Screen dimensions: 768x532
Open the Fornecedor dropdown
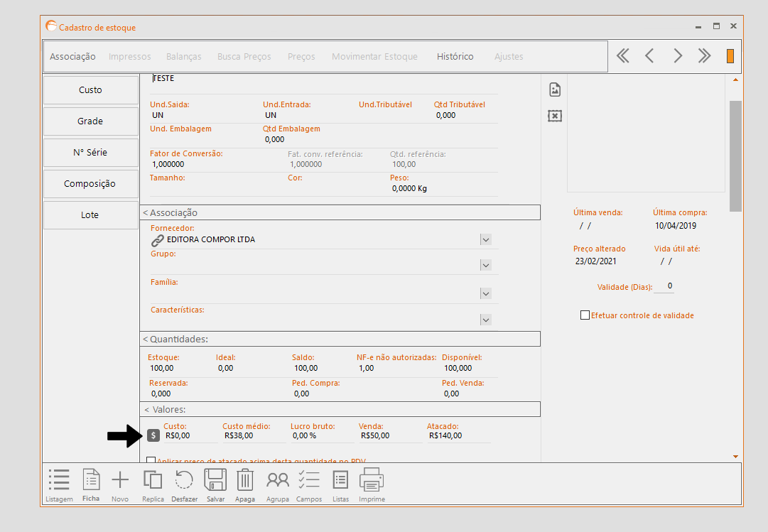(485, 240)
